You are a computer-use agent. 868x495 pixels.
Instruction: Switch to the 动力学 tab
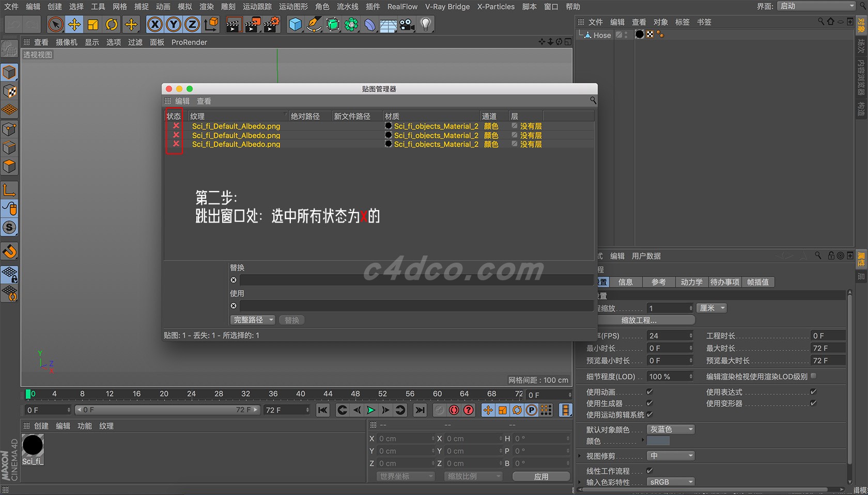tap(691, 282)
